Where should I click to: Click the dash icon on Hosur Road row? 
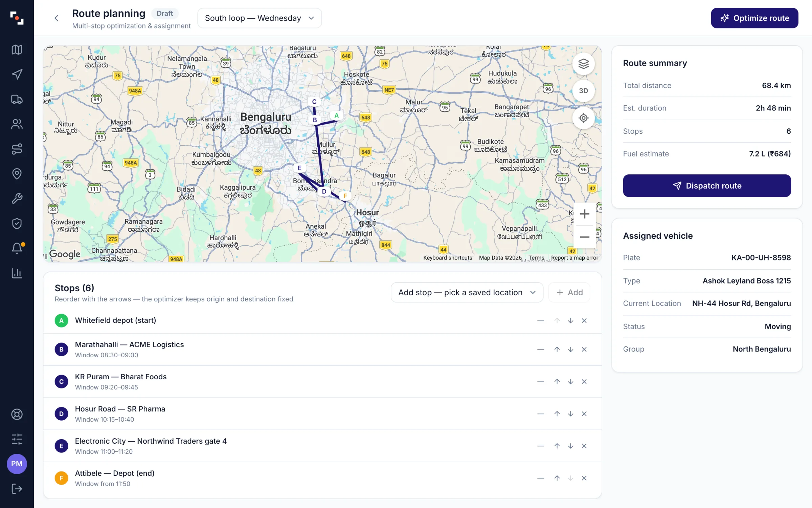click(x=541, y=414)
